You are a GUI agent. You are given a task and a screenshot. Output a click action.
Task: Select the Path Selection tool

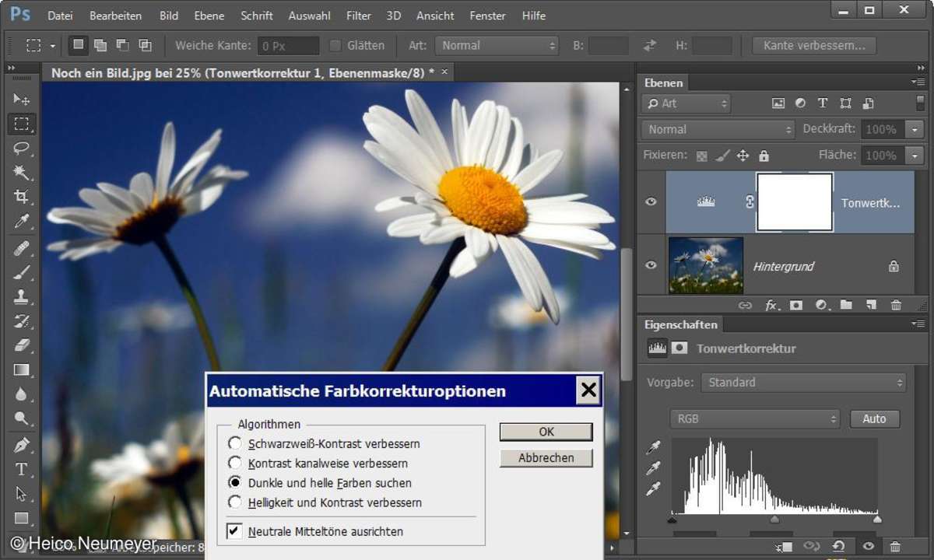(21, 494)
